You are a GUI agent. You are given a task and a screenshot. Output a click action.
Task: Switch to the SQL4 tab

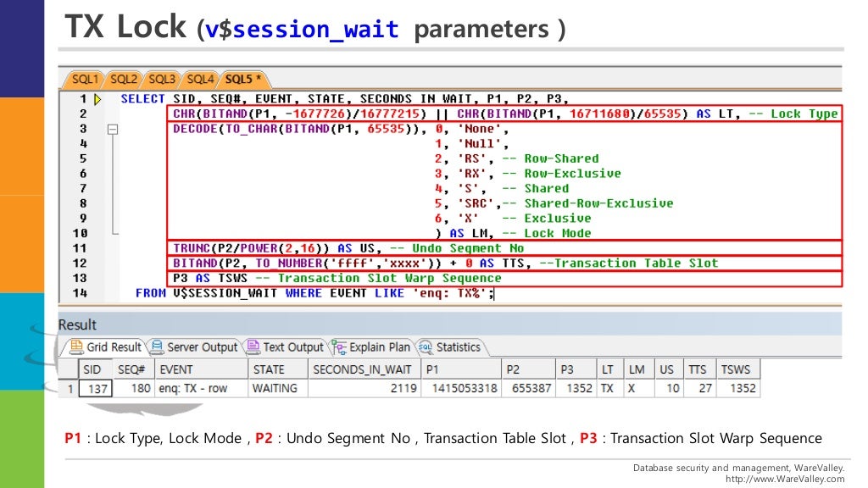pos(200,79)
